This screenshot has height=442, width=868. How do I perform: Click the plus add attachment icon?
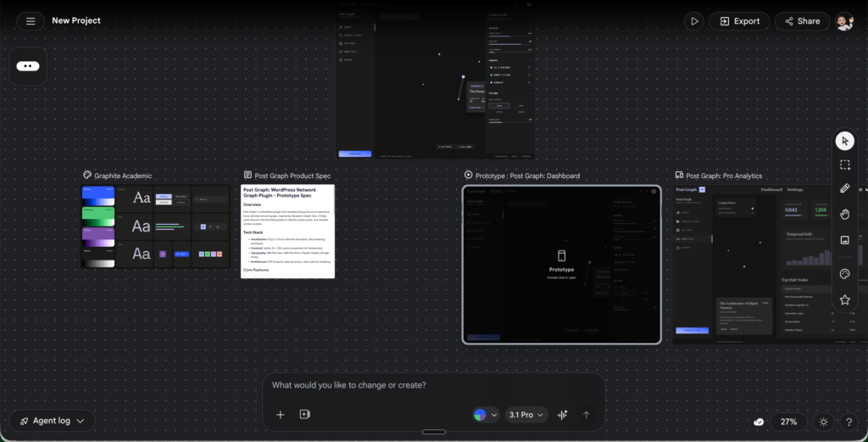click(281, 415)
